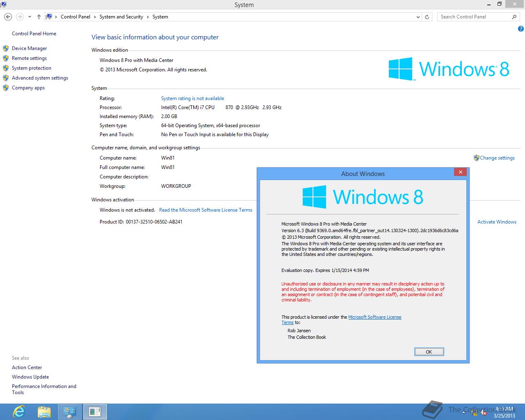Click the computer icon in address bar
525x420 pixels.
[x=49, y=17]
